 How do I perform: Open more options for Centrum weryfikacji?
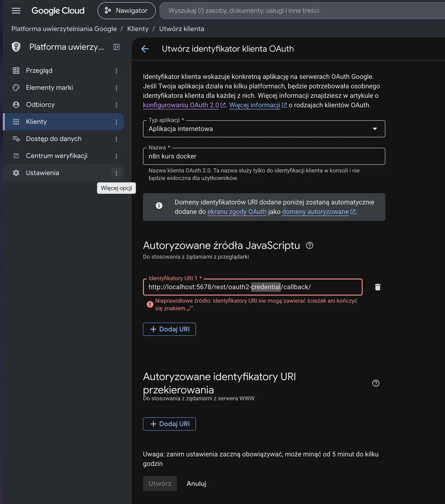[x=116, y=156]
